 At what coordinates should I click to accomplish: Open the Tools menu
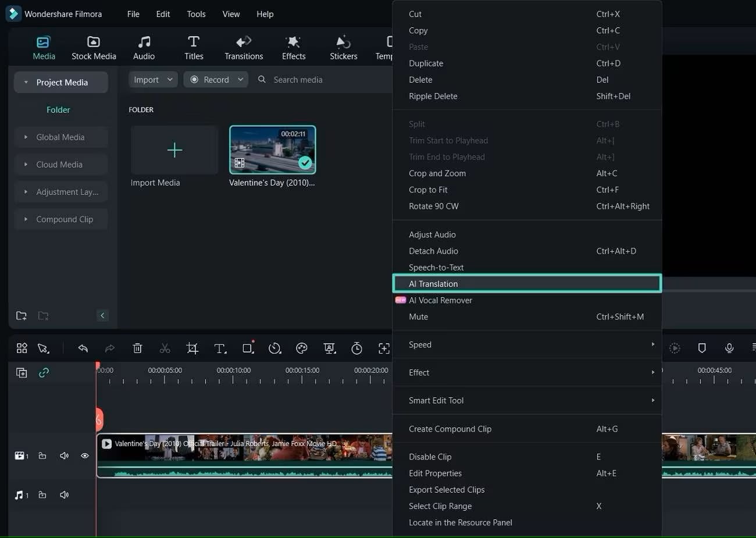click(x=196, y=14)
